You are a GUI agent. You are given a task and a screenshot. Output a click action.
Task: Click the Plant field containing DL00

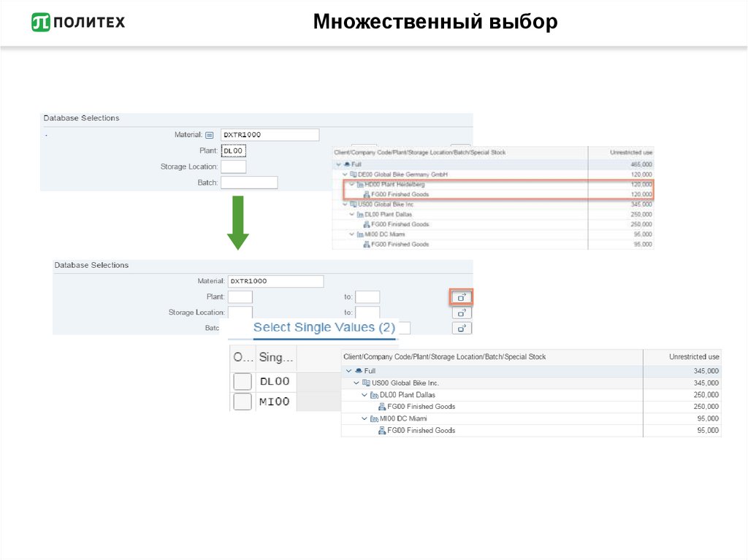[233, 151]
